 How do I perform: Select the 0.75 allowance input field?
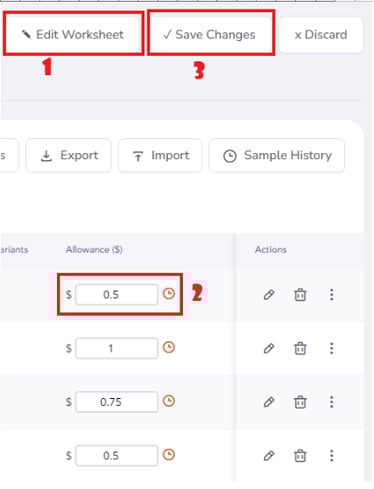tap(117, 402)
